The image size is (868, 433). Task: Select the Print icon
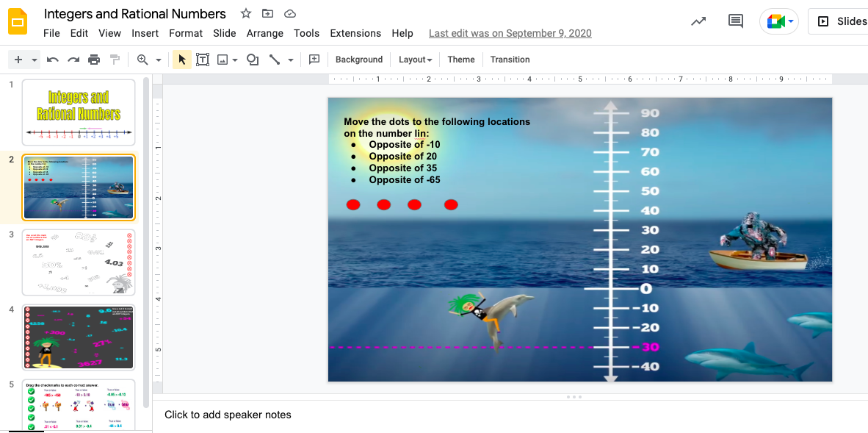[94, 59]
